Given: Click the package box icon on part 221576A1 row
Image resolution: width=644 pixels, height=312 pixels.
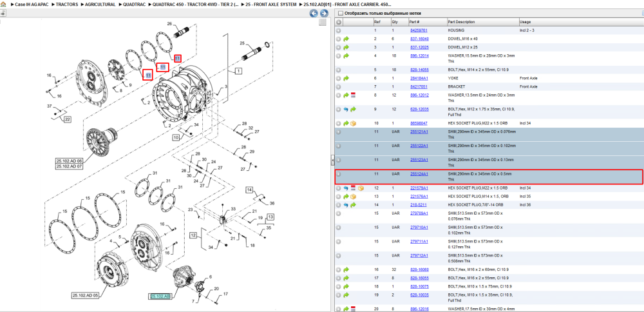Looking at the screenshot, I should coord(353,197).
